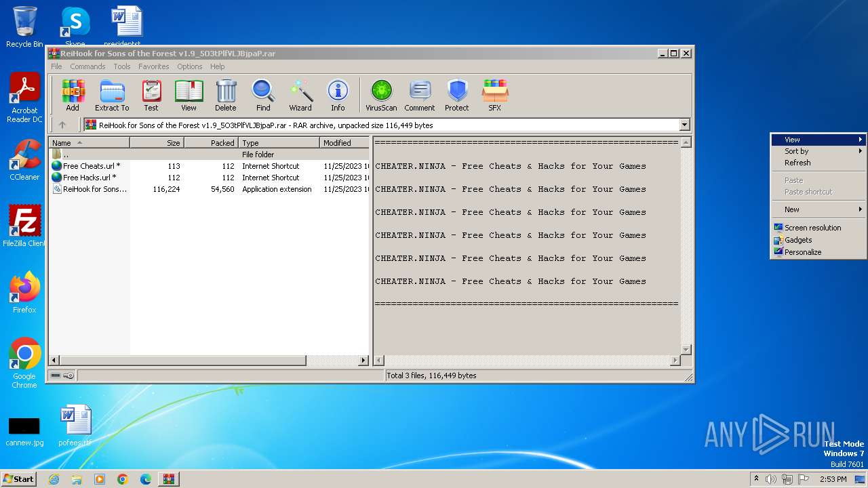Select the Acrobat Reader DC desktop icon

pyautogui.click(x=24, y=98)
